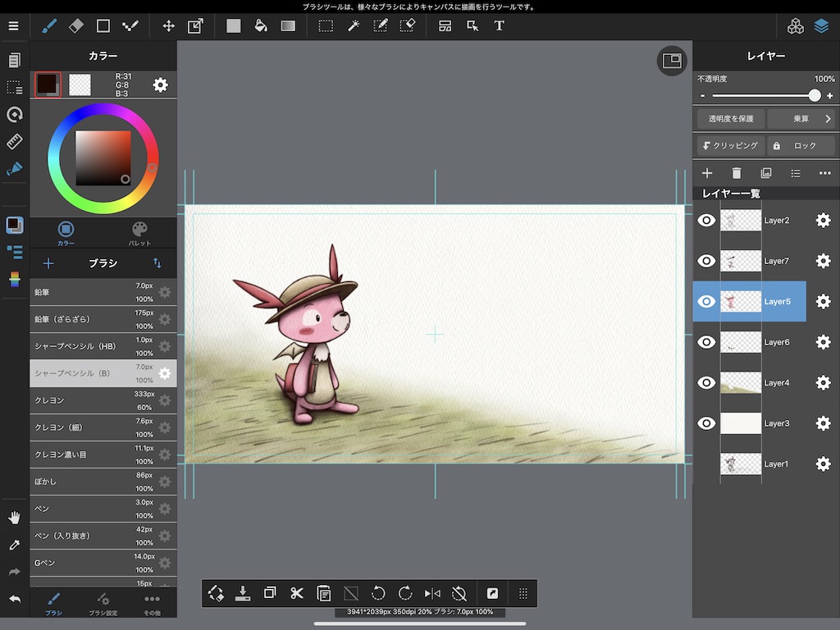Pick the Magic Wand selection tool

(x=354, y=25)
